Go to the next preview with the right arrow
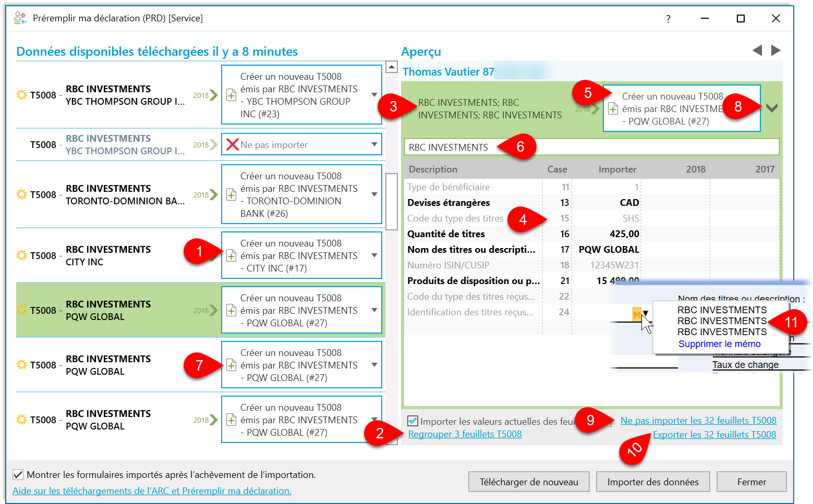 [x=776, y=50]
